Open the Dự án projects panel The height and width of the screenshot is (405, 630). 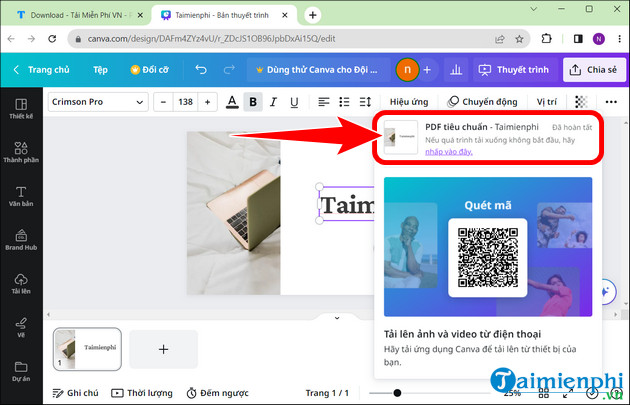coord(21,372)
